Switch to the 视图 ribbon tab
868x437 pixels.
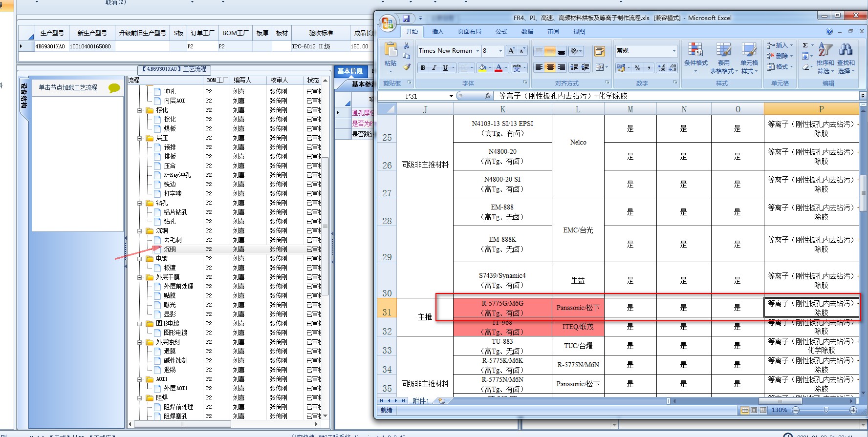(579, 32)
